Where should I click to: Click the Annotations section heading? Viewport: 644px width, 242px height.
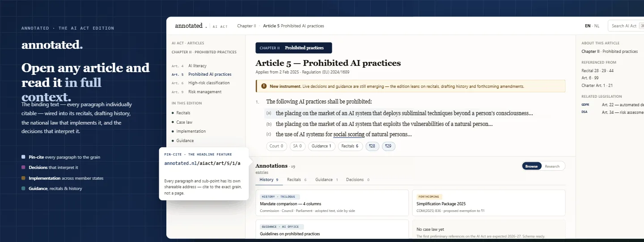tap(271, 166)
